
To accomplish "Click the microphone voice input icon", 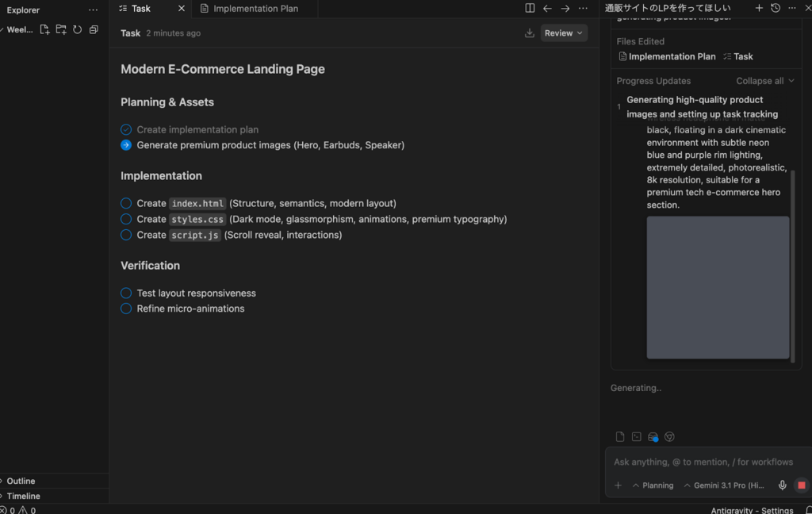I will click(783, 485).
